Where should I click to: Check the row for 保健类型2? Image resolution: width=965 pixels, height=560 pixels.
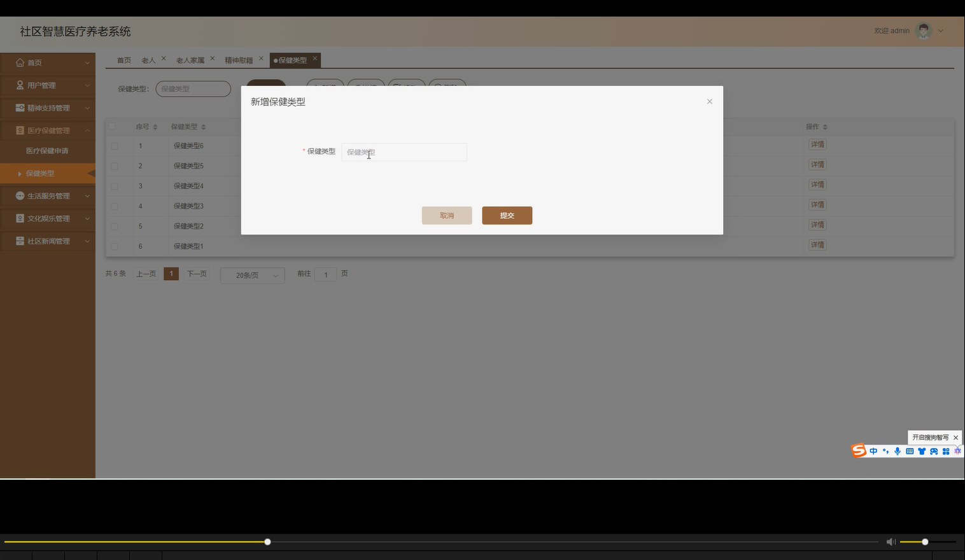pyautogui.click(x=115, y=227)
